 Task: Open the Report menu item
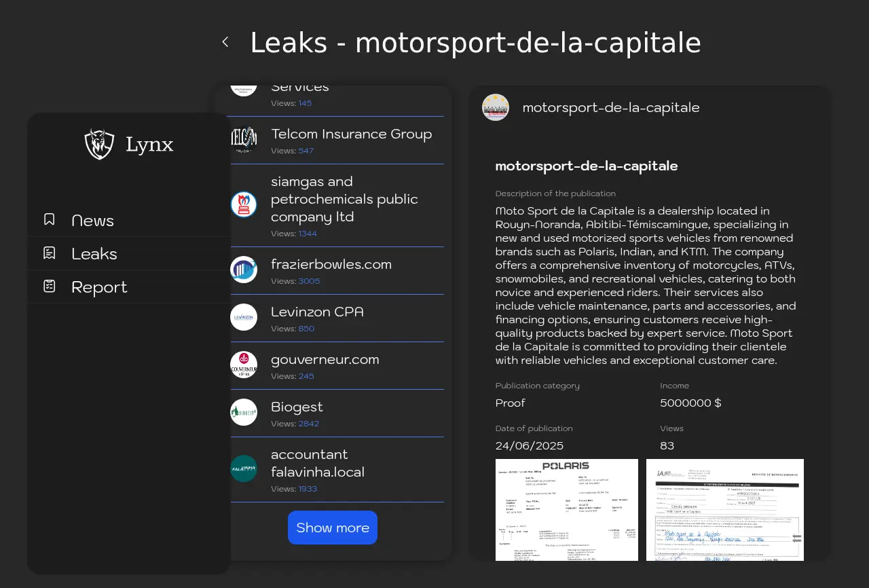(99, 287)
